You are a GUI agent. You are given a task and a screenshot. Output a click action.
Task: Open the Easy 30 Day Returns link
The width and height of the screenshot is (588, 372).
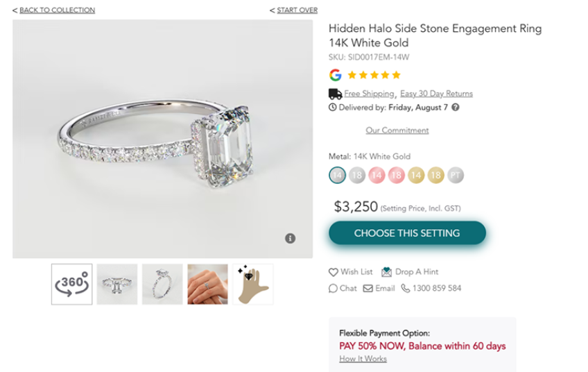click(x=436, y=94)
